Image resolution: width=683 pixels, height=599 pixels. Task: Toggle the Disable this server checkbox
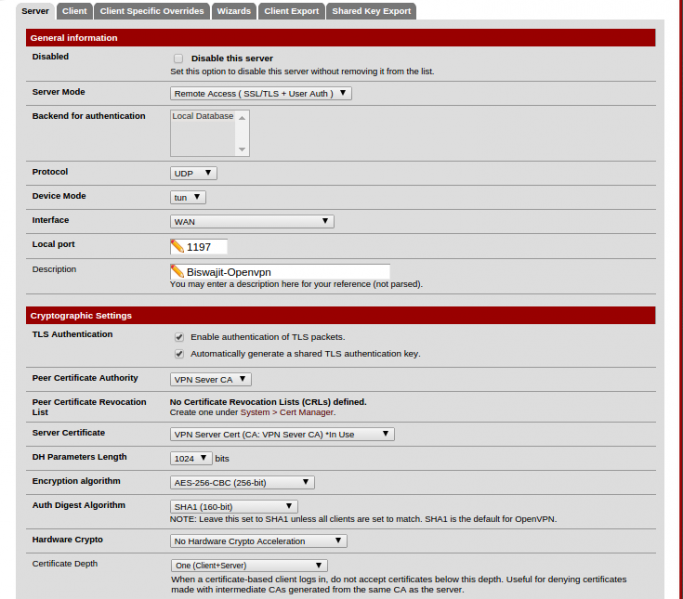click(x=178, y=58)
